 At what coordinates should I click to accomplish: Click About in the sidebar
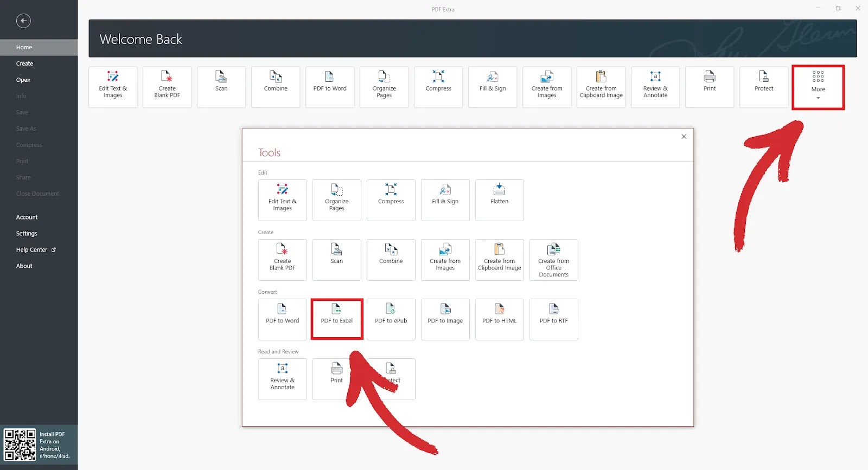(x=39, y=266)
